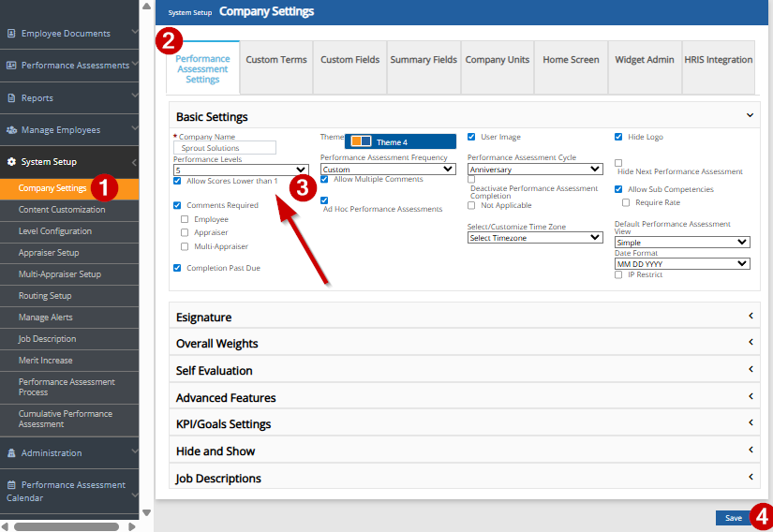
Task: Click the Theme 4 color swatch icon
Action: click(361, 142)
